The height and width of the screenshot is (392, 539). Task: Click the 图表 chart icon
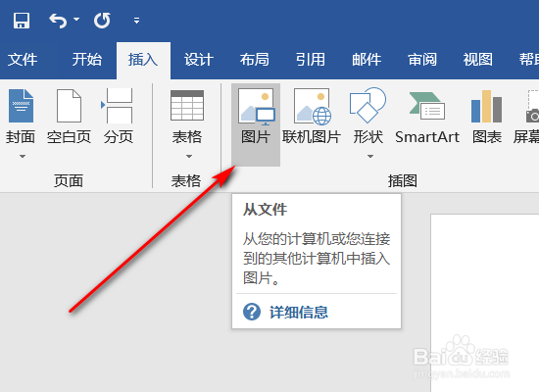(x=487, y=106)
